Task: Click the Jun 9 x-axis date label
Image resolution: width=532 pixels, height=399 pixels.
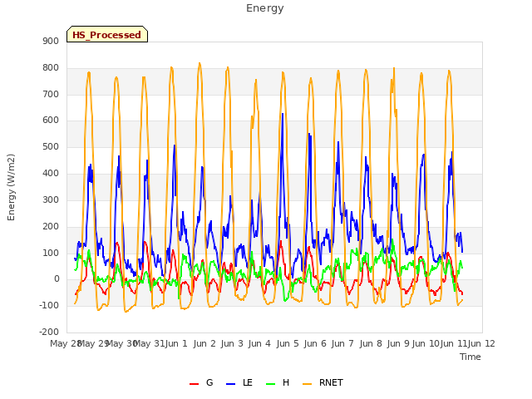Action: click(x=398, y=343)
